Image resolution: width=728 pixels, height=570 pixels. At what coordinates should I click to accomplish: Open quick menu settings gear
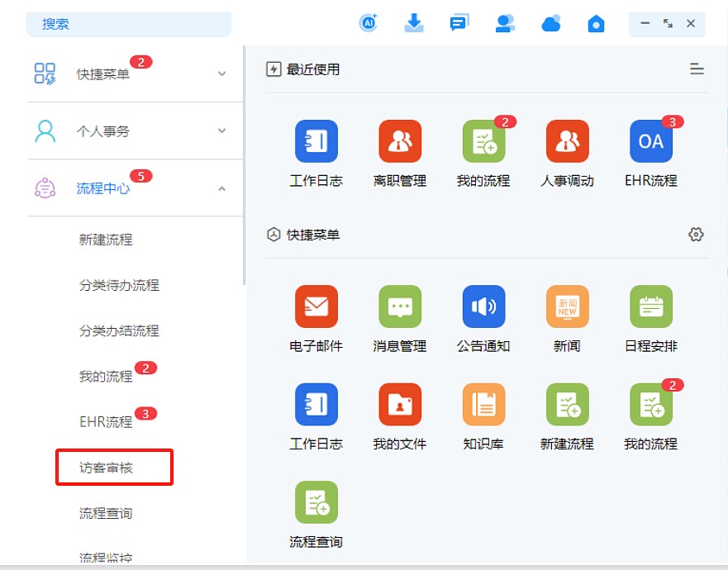696,235
